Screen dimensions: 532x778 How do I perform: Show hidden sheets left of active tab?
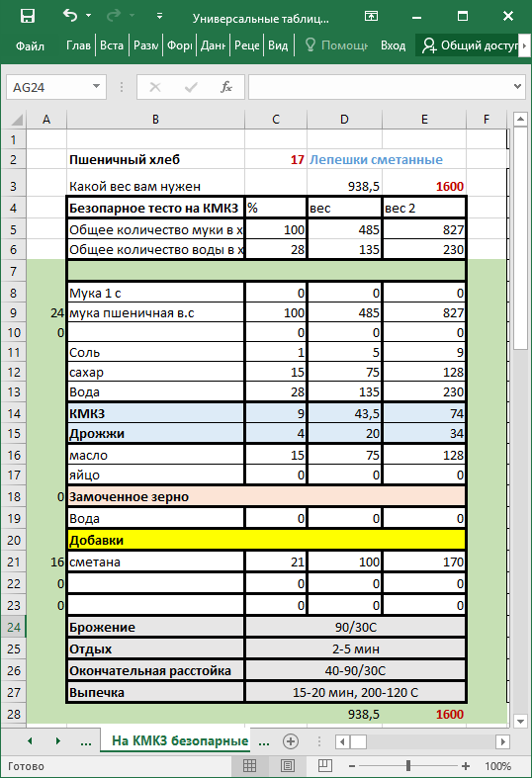(86, 742)
